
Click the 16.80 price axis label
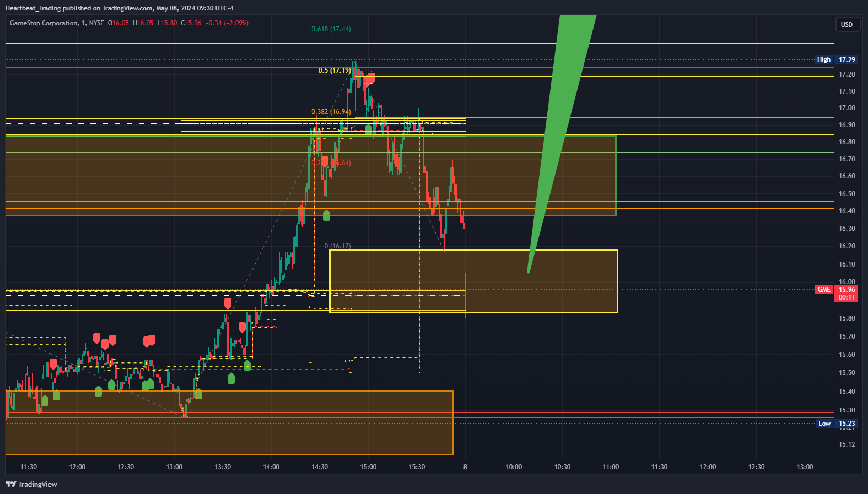(847, 142)
